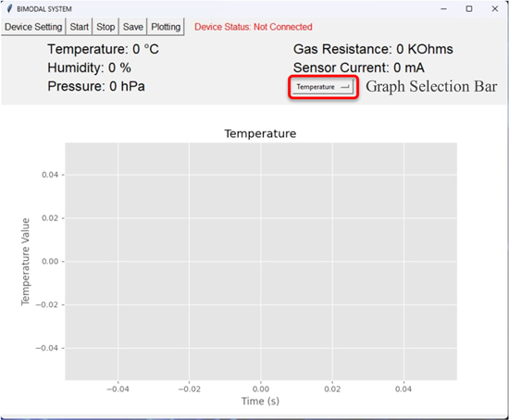This screenshot has width=509, height=420.
Task: Click the BIMODAL SYSTEM window title text
Action: pos(44,9)
